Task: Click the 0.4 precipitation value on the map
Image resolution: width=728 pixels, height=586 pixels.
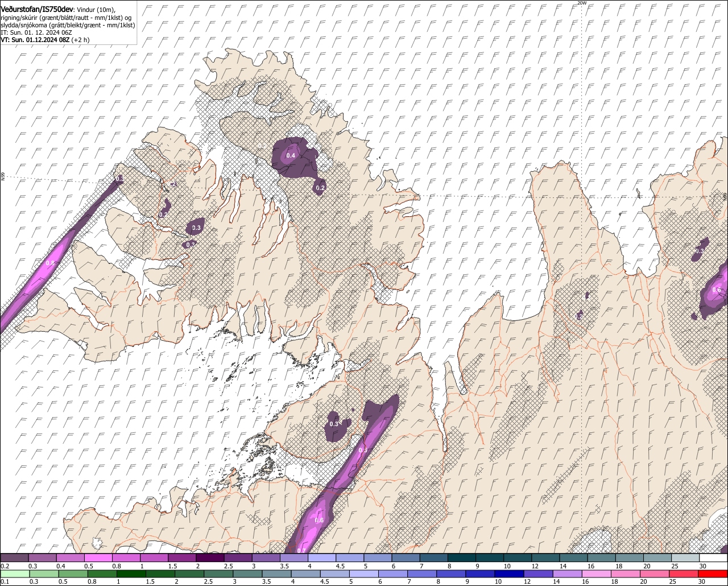Action: [x=291, y=155]
